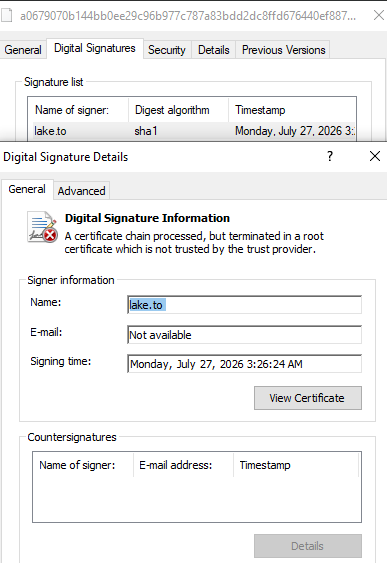Click the file icon in properties title bar
Screen dimensions: 387x563
click(6, 15)
